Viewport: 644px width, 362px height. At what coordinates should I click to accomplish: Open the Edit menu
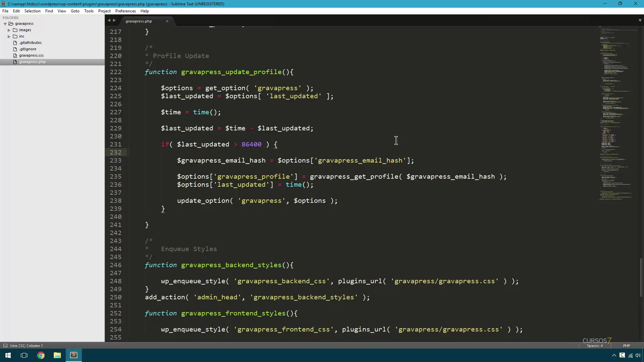(16, 11)
